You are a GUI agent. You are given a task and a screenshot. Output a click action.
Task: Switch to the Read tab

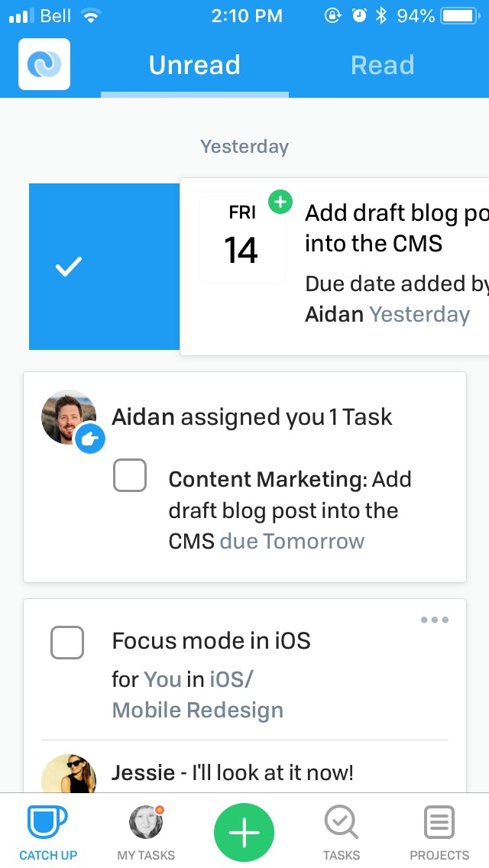click(382, 65)
